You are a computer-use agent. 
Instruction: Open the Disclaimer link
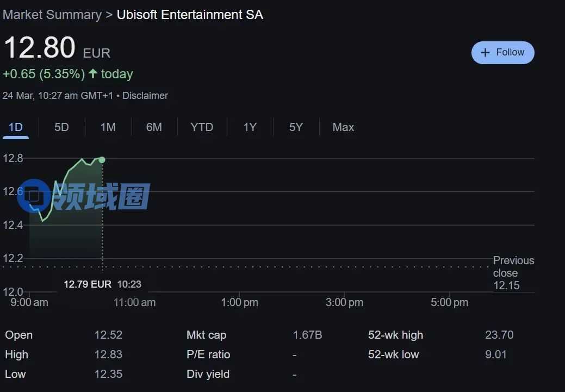pos(145,96)
